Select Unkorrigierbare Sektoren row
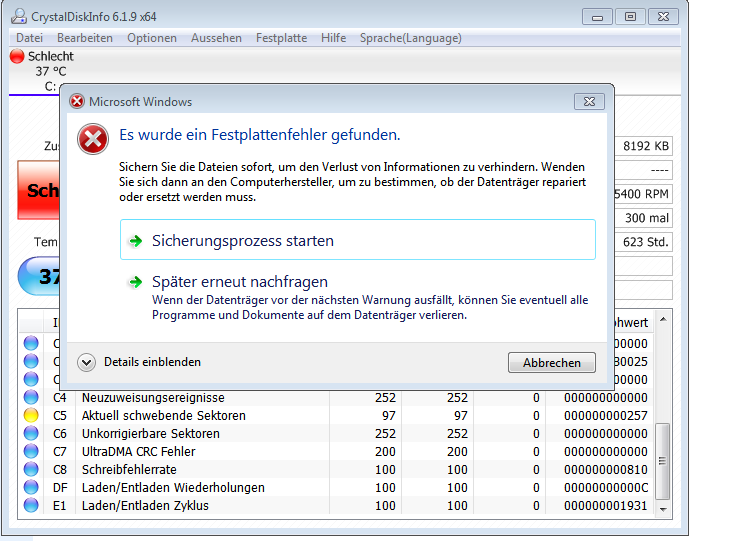Screen dimensions: 729x541 336,433
